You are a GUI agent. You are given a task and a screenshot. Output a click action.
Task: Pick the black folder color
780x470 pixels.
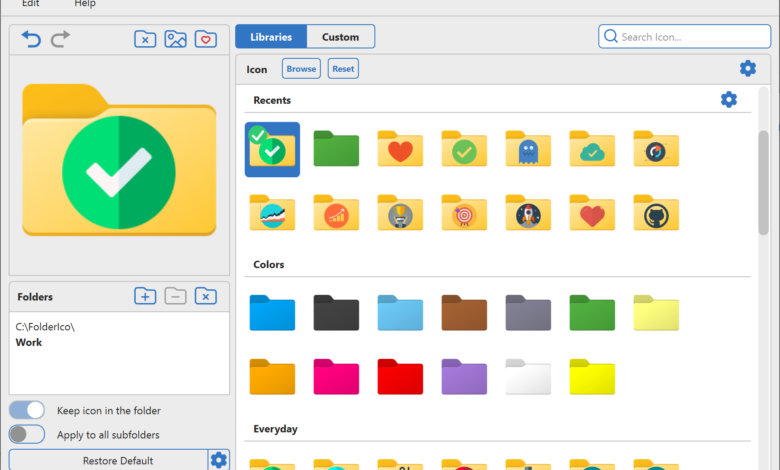(x=336, y=313)
